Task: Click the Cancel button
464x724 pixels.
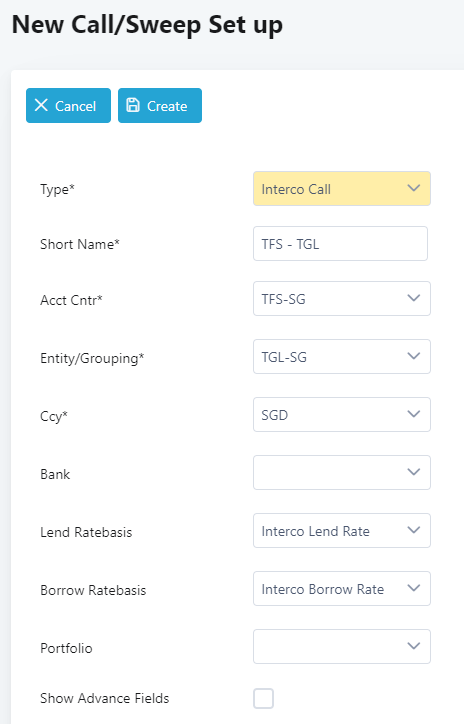Action: pos(68,106)
